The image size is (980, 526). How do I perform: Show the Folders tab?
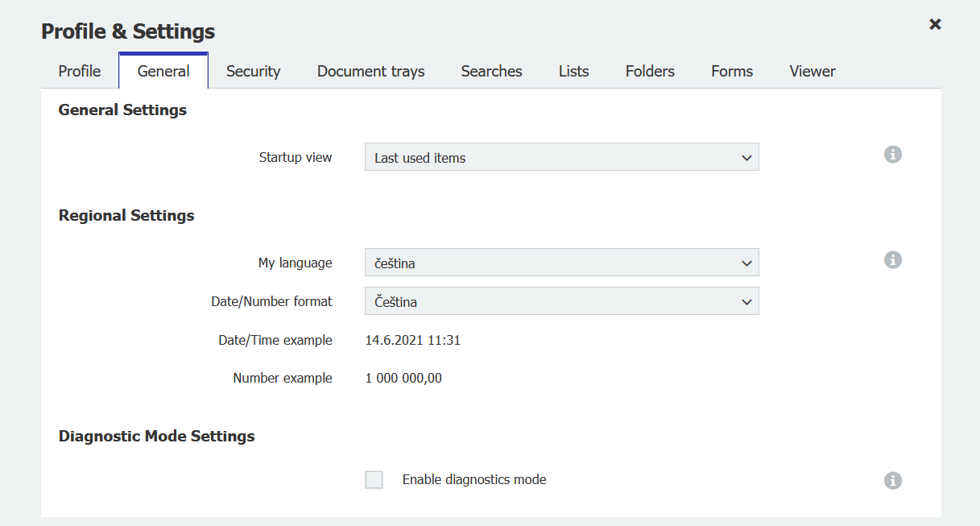point(650,71)
